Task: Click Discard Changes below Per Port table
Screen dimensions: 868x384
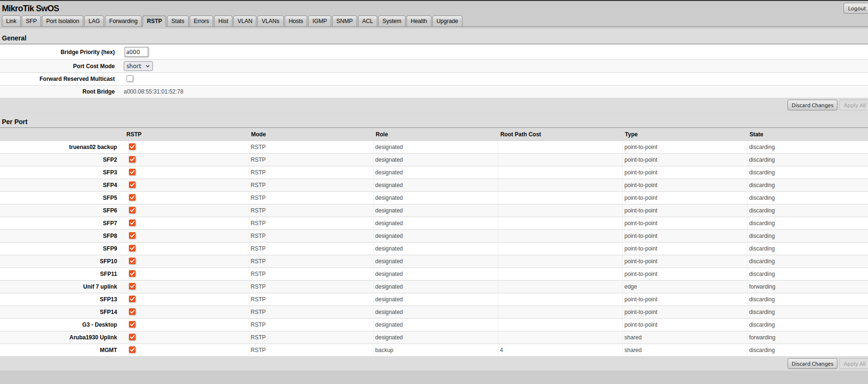Action: coord(812,364)
